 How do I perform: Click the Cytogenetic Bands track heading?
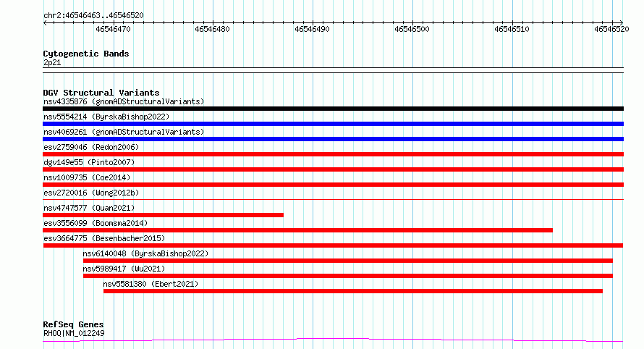(86, 54)
